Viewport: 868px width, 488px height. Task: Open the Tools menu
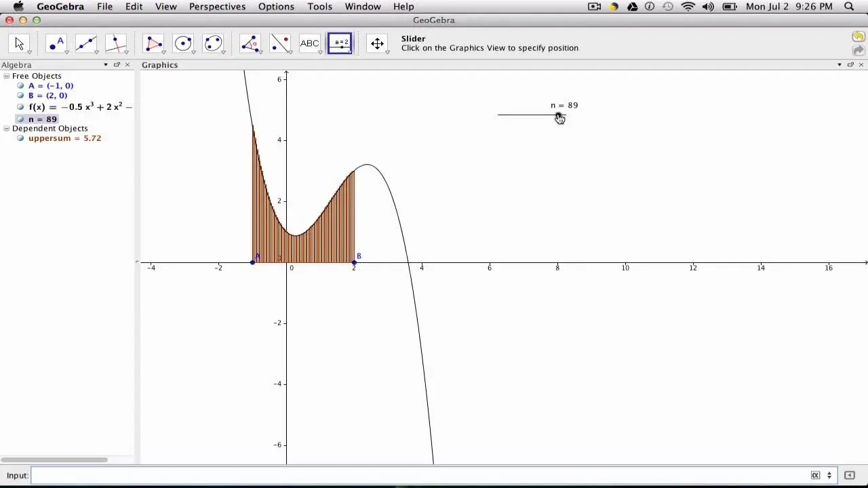click(319, 7)
